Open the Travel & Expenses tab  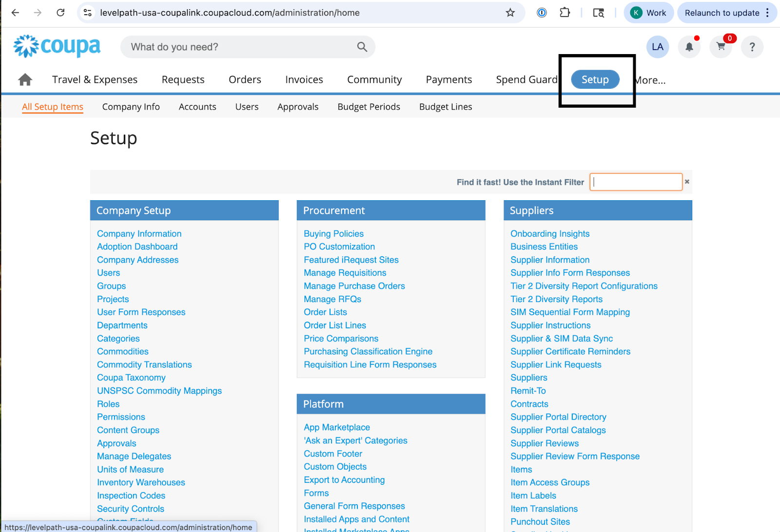click(95, 79)
